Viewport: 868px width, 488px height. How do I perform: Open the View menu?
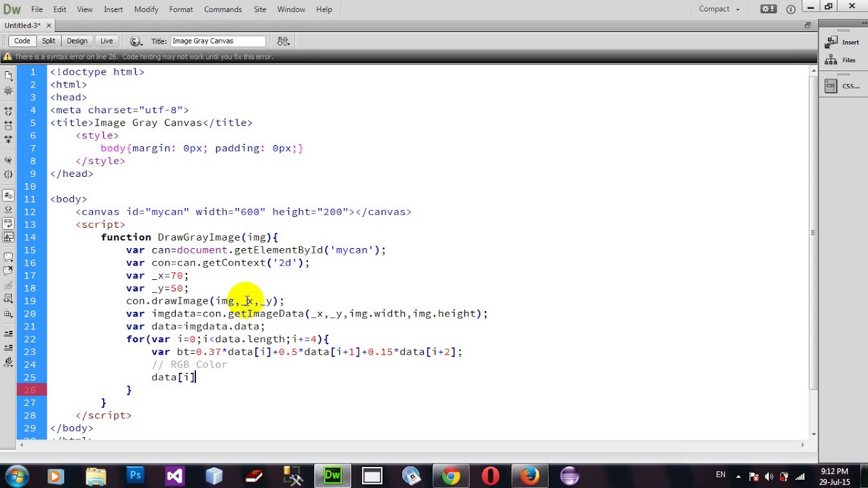85,9
